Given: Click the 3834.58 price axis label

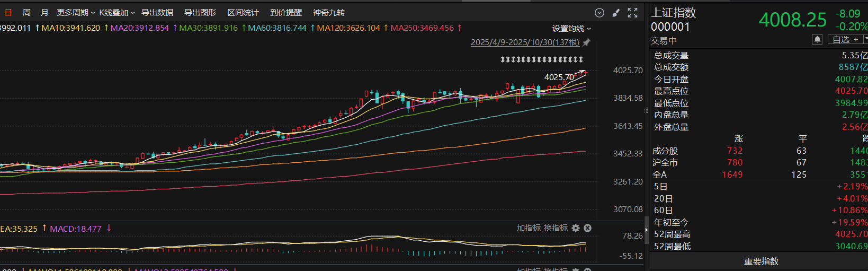Looking at the screenshot, I should [x=628, y=98].
